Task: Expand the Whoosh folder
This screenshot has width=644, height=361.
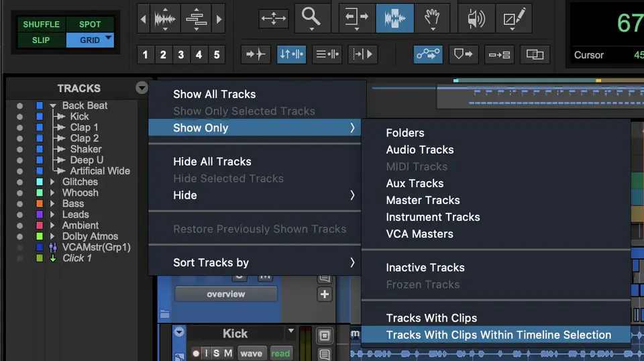Action: pos(52,193)
